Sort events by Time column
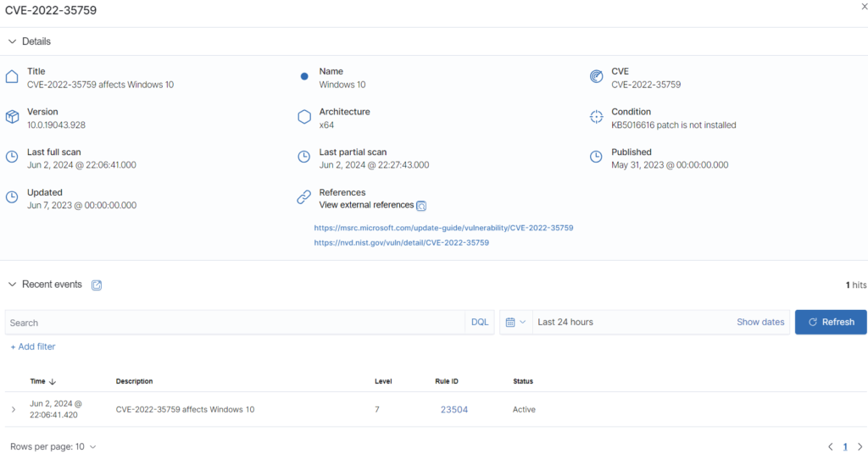Screen dimensions: 868x459 point(43,382)
